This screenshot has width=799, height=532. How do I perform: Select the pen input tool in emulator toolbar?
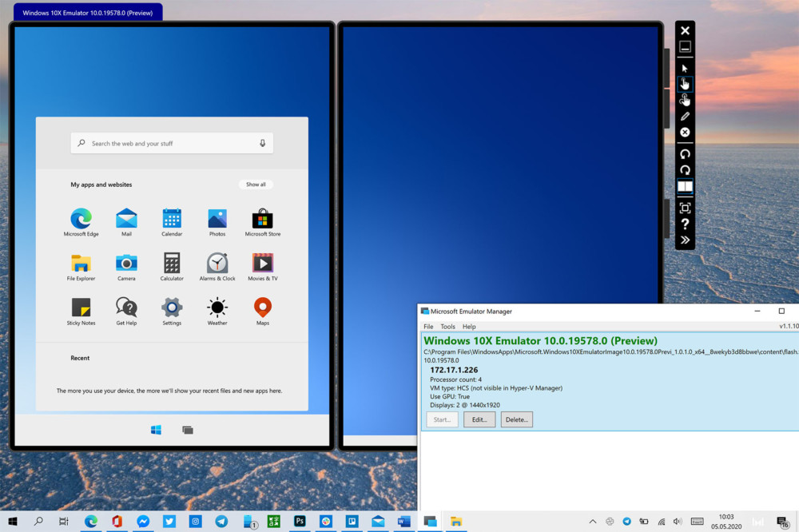[685, 116]
